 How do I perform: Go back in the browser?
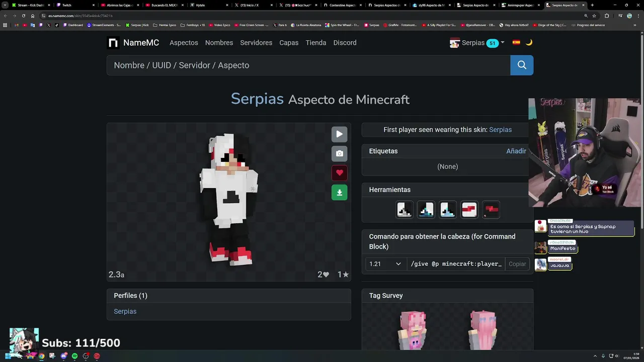[5, 16]
